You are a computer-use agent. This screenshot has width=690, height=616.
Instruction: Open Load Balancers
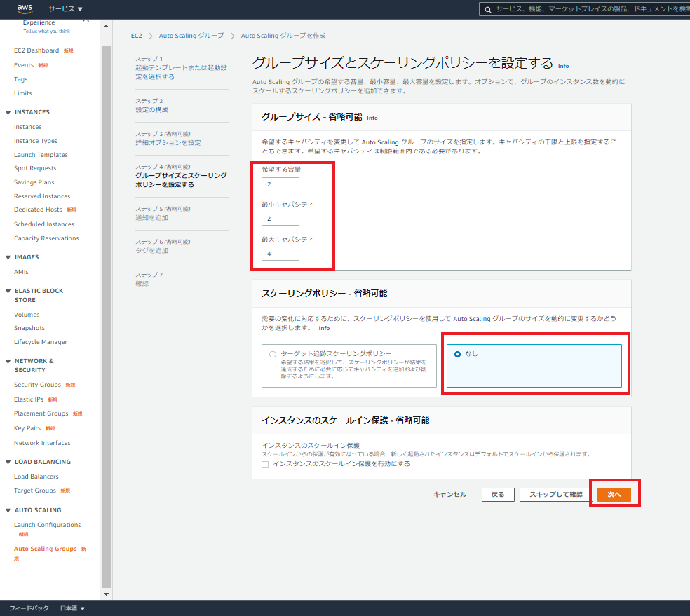tap(36, 477)
